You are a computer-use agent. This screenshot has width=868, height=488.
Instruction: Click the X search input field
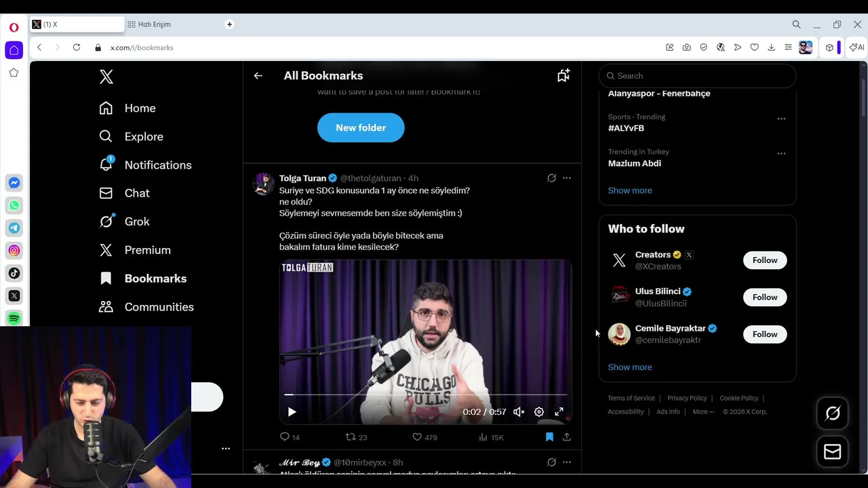(697, 76)
